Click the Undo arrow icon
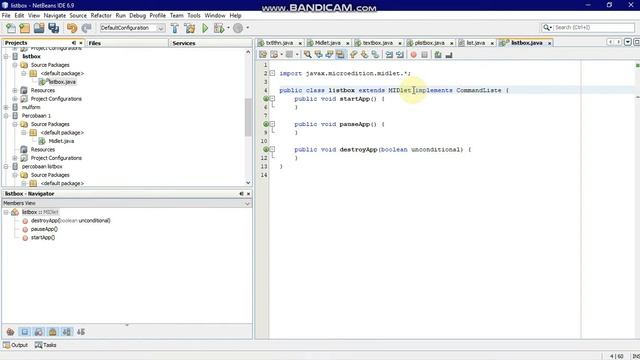Screen dimensions: 640x360 (72, 28)
